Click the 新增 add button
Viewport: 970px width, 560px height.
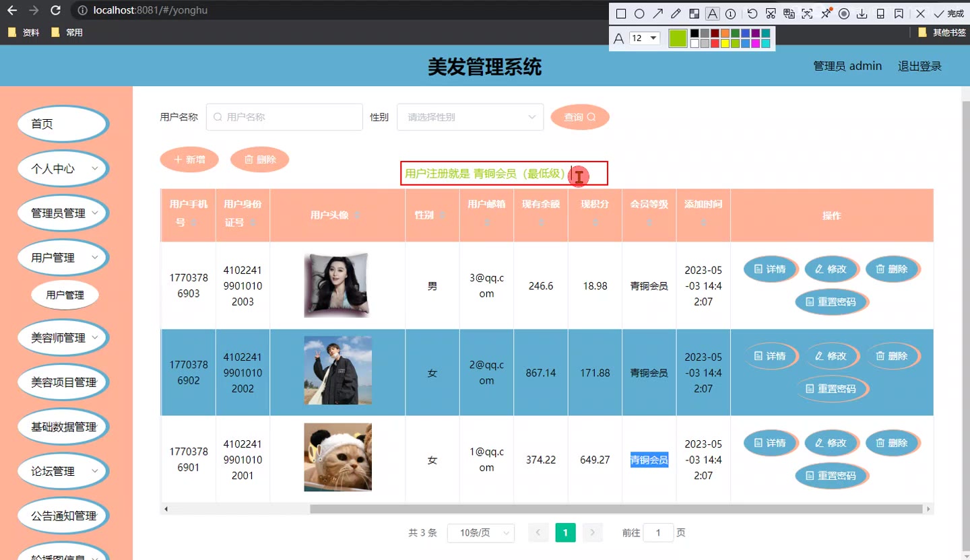tap(189, 160)
